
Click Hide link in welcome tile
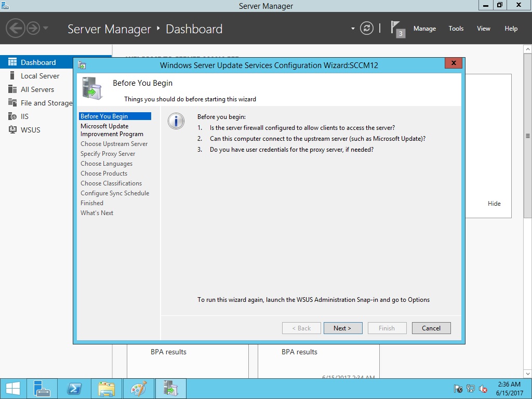(x=494, y=204)
